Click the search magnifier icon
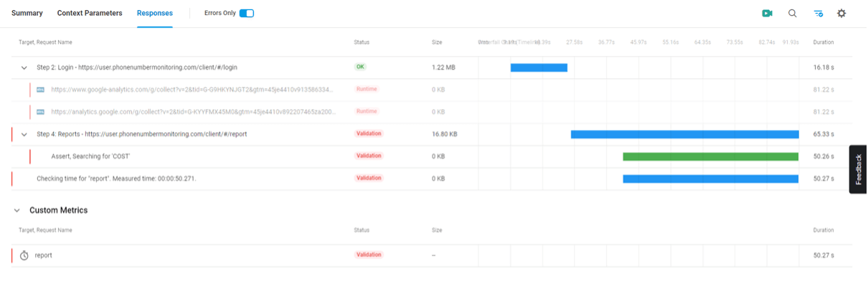This screenshot has width=868, height=300. pos(793,14)
